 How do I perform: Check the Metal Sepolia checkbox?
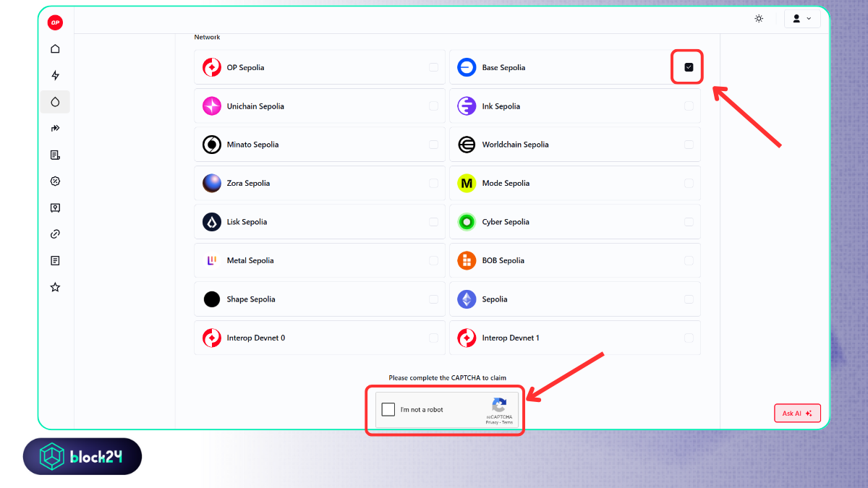coord(433,260)
